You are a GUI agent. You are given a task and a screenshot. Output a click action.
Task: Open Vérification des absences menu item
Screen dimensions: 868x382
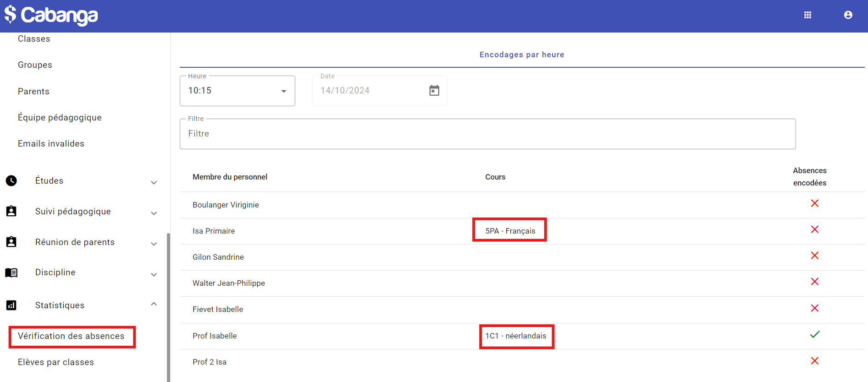(x=71, y=336)
